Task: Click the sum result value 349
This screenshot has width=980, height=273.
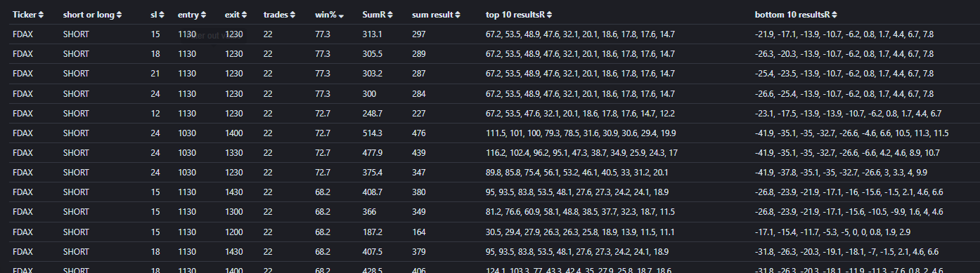Action: (x=419, y=211)
